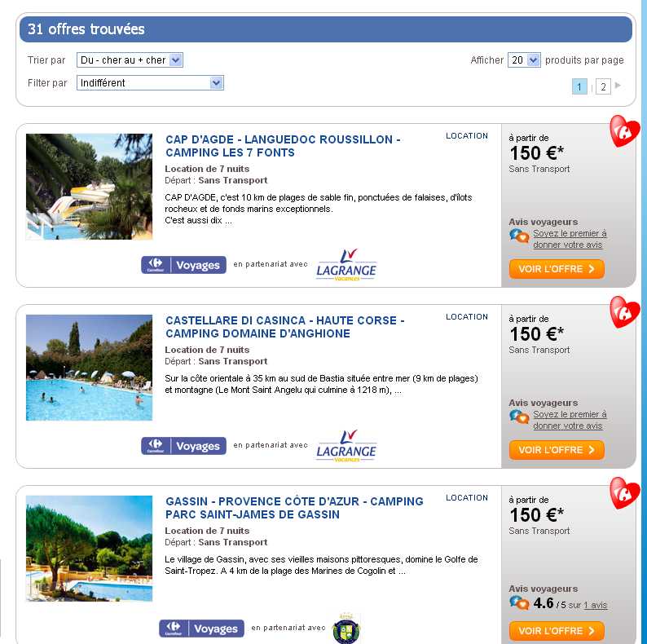The height and width of the screenshot is (644, 647).
Task: Open the 'Trier par' sort dropdown
Action: (130, 60)
